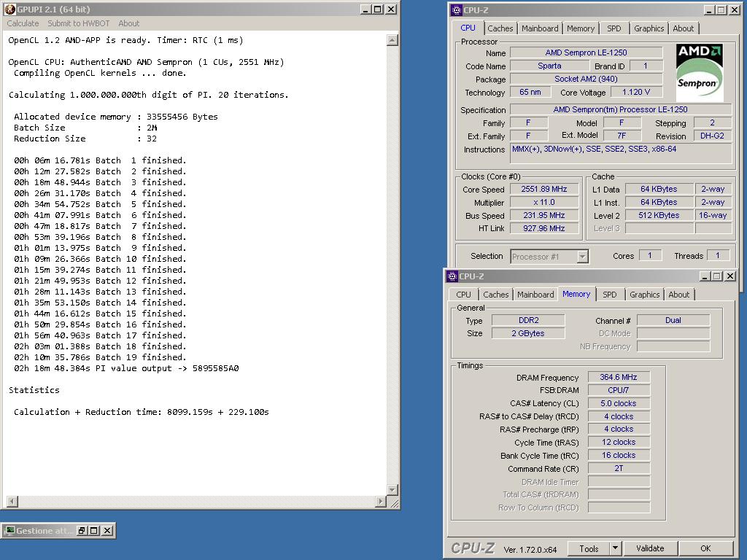Viewport: 747px width, 560px height.
Task: Switch to Caches tab in upper CPU-Z
Action: click(500, 28)
